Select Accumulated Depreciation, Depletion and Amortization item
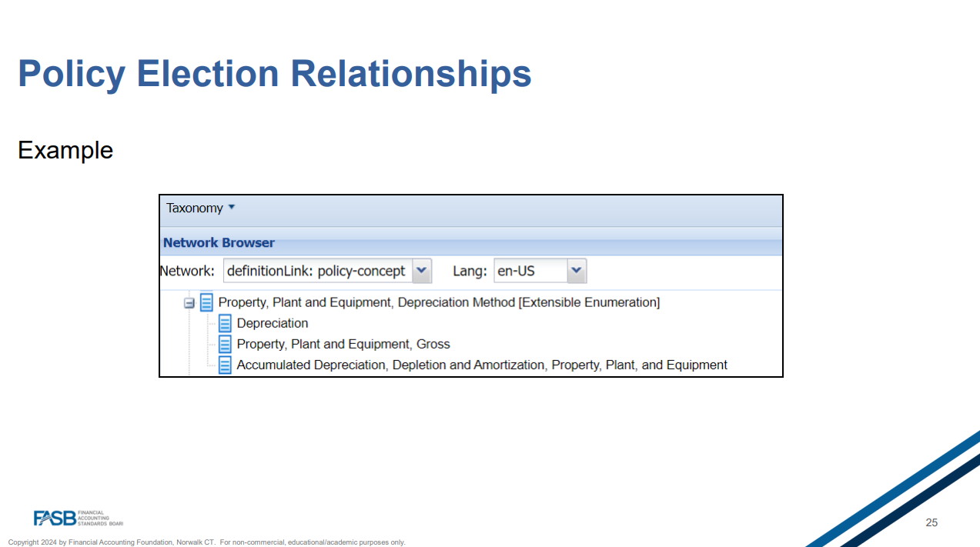Screen dimensions: 980x547 point(482,365)
